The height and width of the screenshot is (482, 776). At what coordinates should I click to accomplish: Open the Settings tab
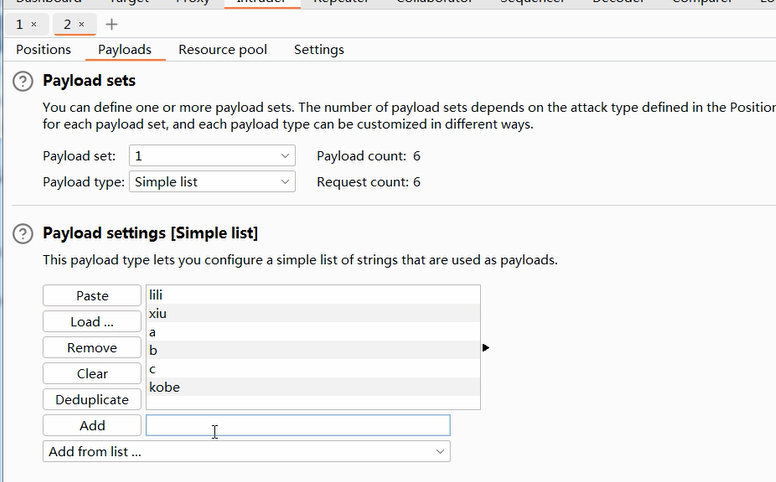pos(319,49)
